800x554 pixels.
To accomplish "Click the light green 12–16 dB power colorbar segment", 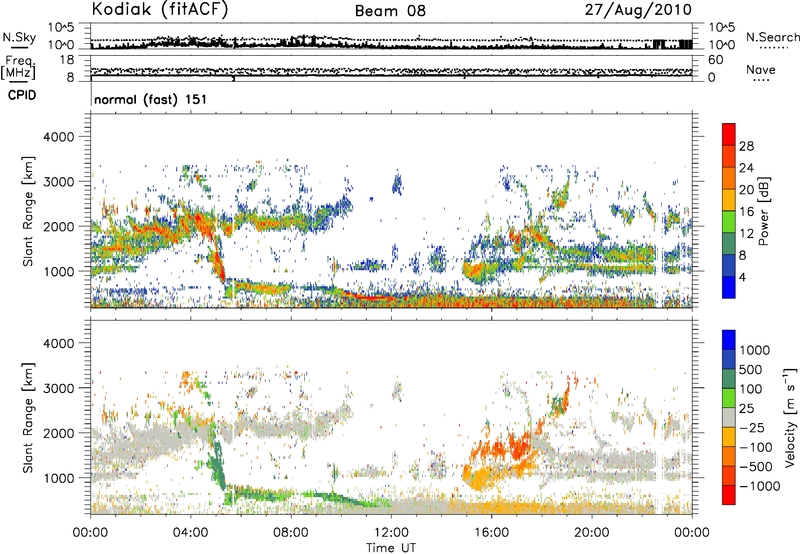I will click(729, 222).
